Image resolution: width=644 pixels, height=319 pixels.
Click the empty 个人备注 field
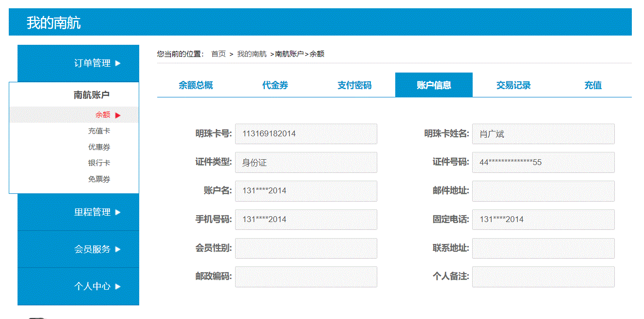tap(543, 277)
